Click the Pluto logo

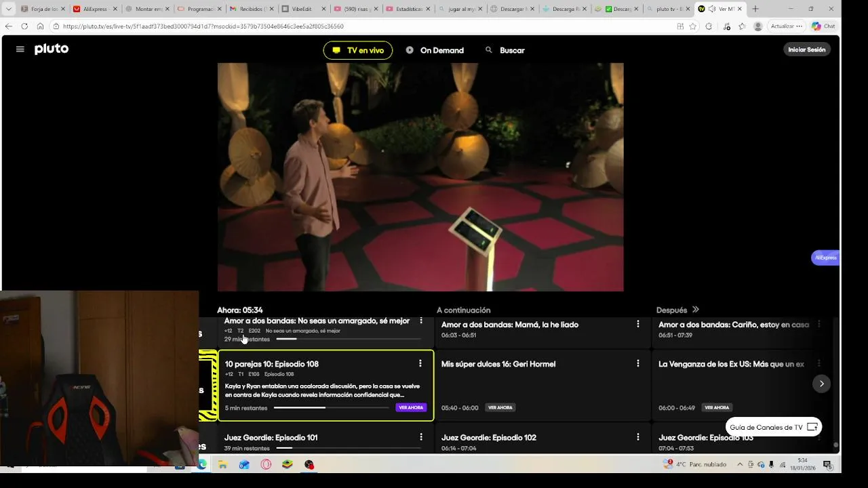point(52,49)
